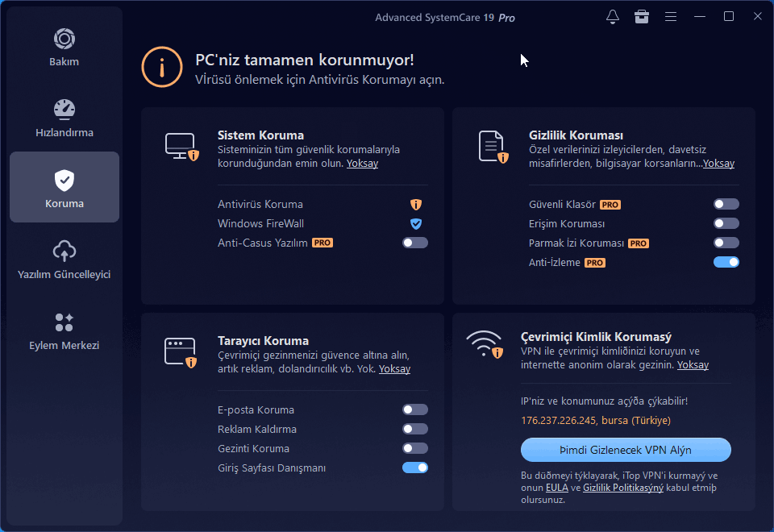Disable the Anti-İzleme toggle
This screenshot has height=532, width=774.
[726, 262]
